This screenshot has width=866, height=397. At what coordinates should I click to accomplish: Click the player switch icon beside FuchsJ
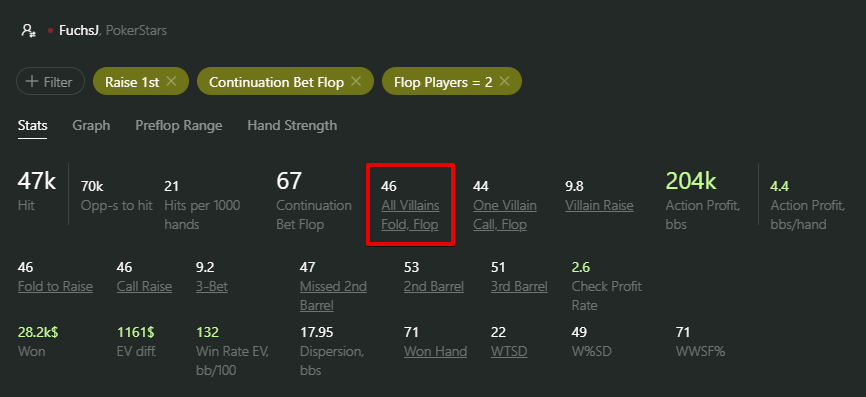click(x=28, y=30)
